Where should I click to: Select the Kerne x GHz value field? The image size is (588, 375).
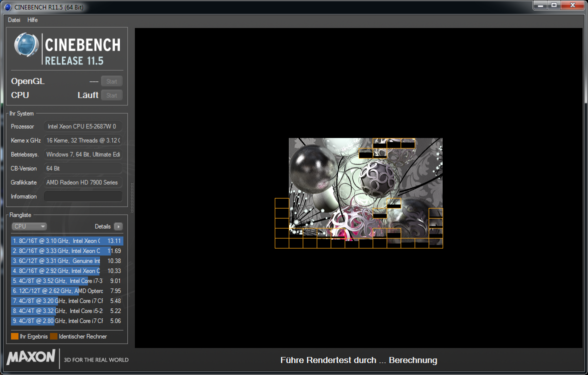point(83,140)
